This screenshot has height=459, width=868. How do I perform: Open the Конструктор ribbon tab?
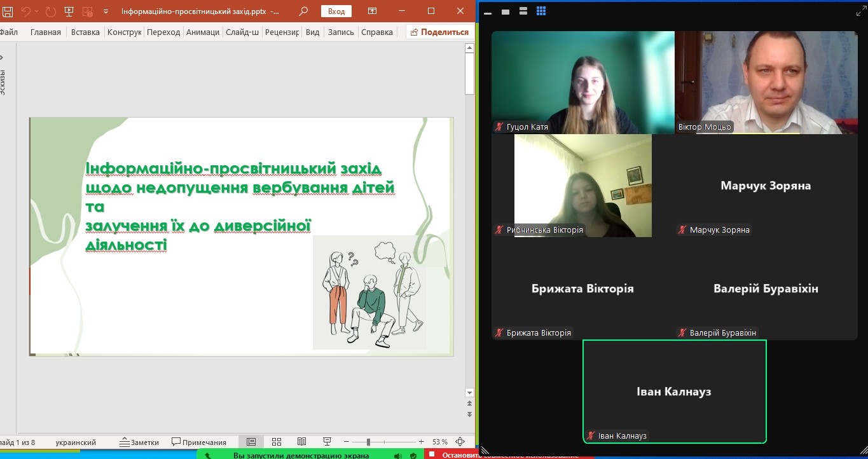point(124,32)
